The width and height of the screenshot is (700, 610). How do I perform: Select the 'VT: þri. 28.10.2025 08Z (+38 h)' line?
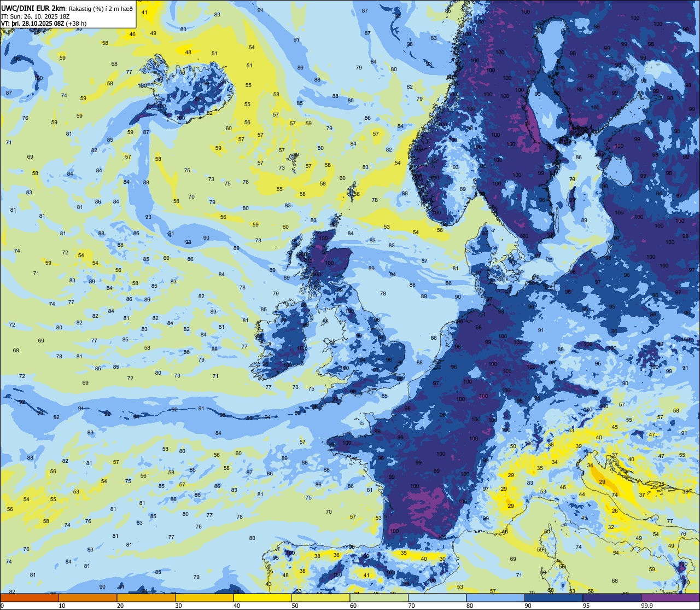tap(44, 24)
